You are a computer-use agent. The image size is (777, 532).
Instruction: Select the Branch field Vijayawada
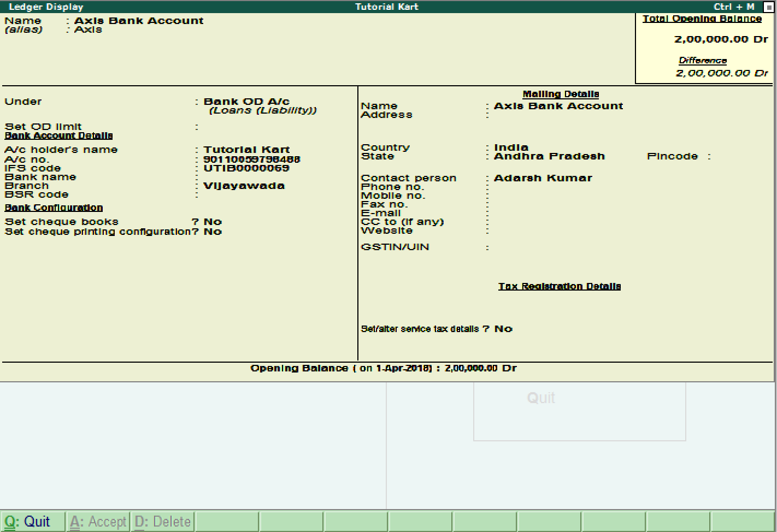point(244,186)
